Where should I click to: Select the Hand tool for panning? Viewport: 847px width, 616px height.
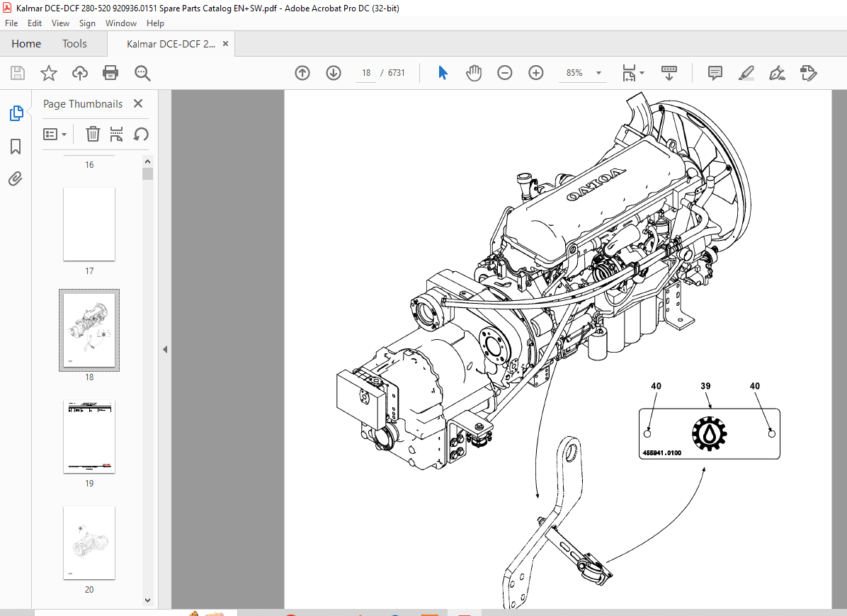[473, 72]
